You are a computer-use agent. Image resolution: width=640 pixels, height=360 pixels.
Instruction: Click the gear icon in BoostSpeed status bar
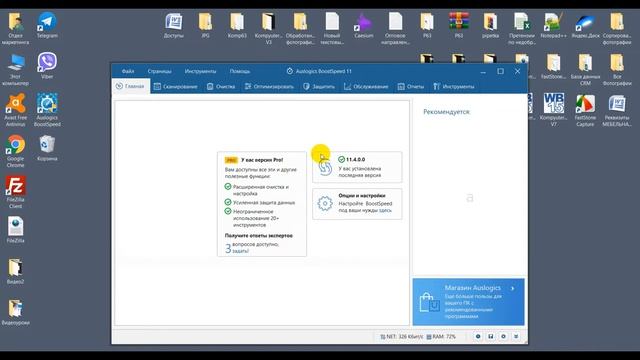coord(503,336)
